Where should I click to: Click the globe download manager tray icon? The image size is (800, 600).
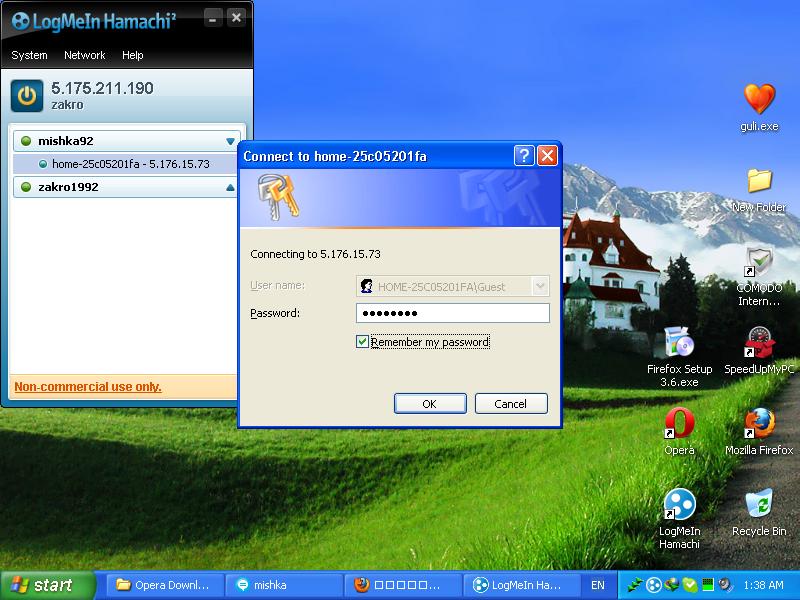coord(671,585)
